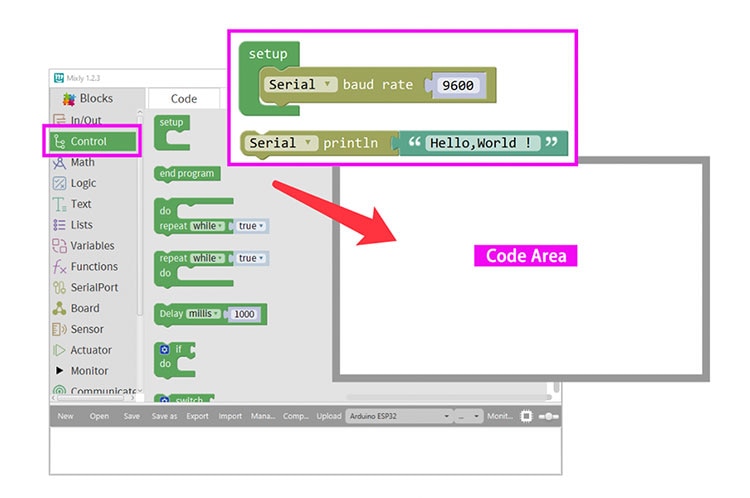
Task: Click the category list vertical scrollbar
Action: pyautogui.click(x=140, y=213)
